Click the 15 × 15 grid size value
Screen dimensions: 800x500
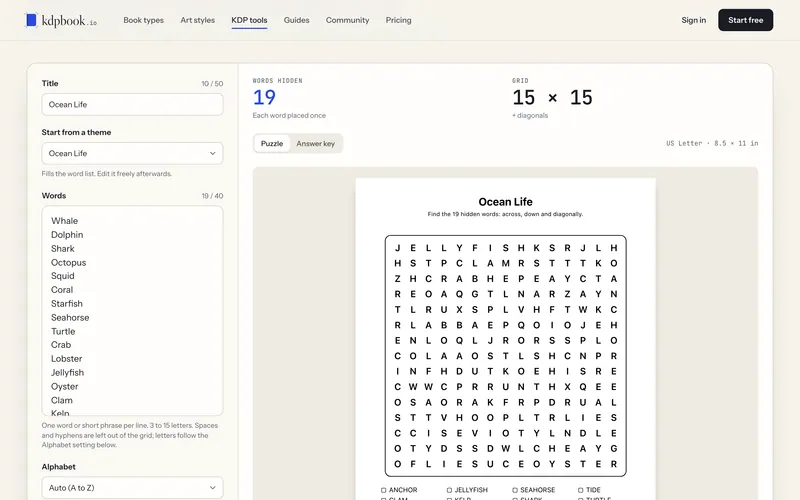553,97
